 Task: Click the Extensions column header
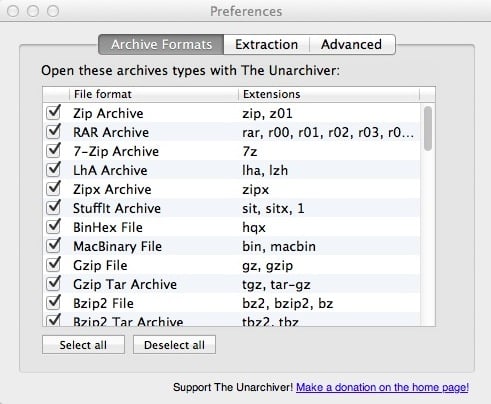[x=329, y=94]
